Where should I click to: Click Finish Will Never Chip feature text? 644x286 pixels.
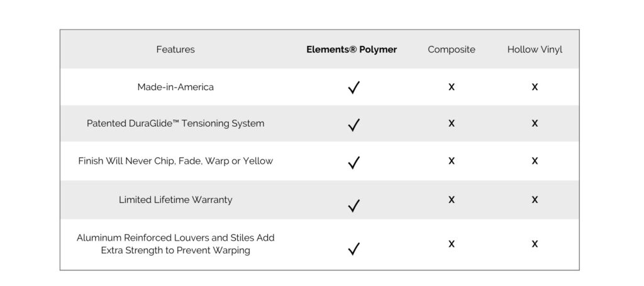click(x=175, y=161)
